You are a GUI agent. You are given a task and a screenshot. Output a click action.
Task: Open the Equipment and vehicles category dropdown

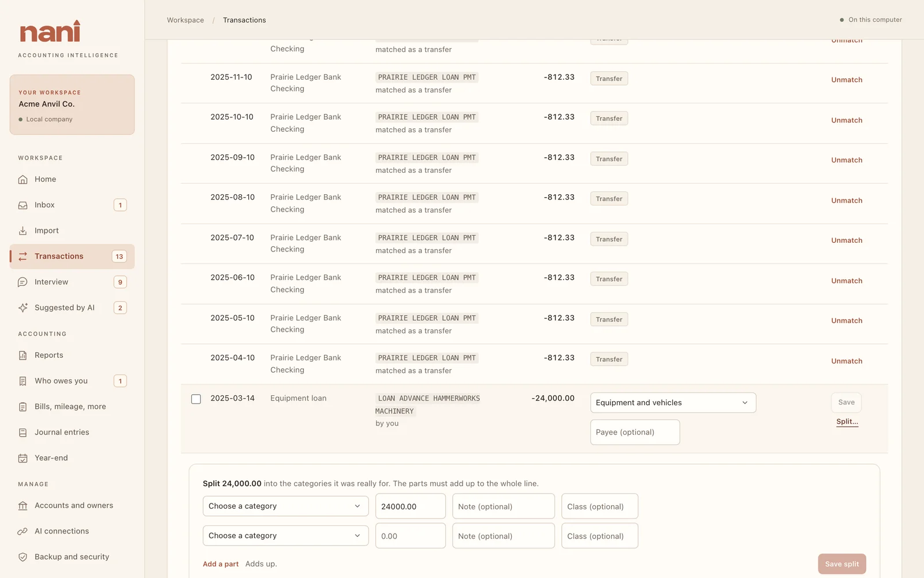point(673,403)
